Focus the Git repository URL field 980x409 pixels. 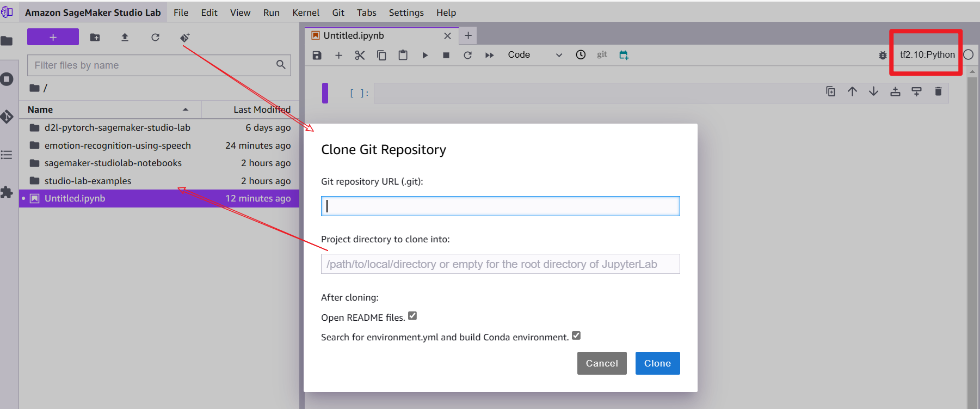click(x=500, y=206)
